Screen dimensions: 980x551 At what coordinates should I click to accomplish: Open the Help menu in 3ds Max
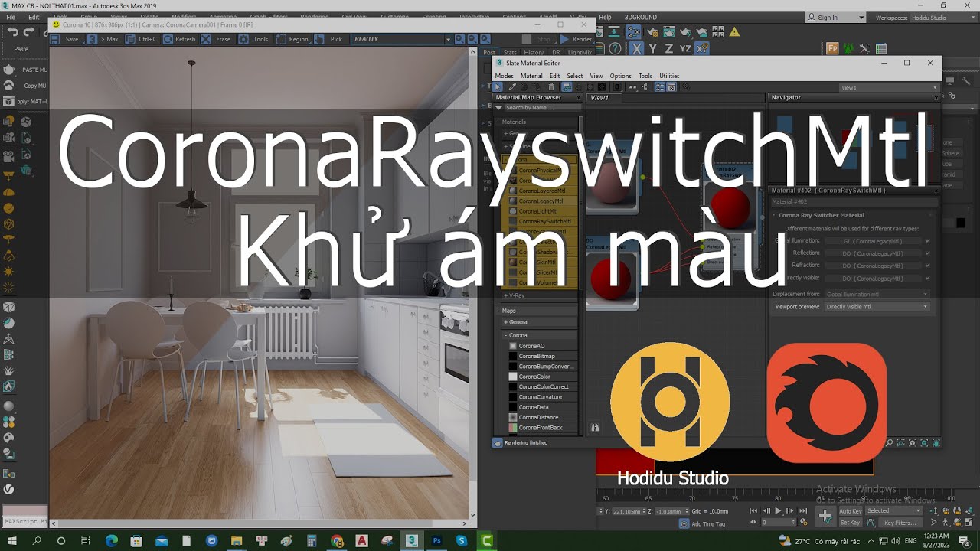[605, 17]
